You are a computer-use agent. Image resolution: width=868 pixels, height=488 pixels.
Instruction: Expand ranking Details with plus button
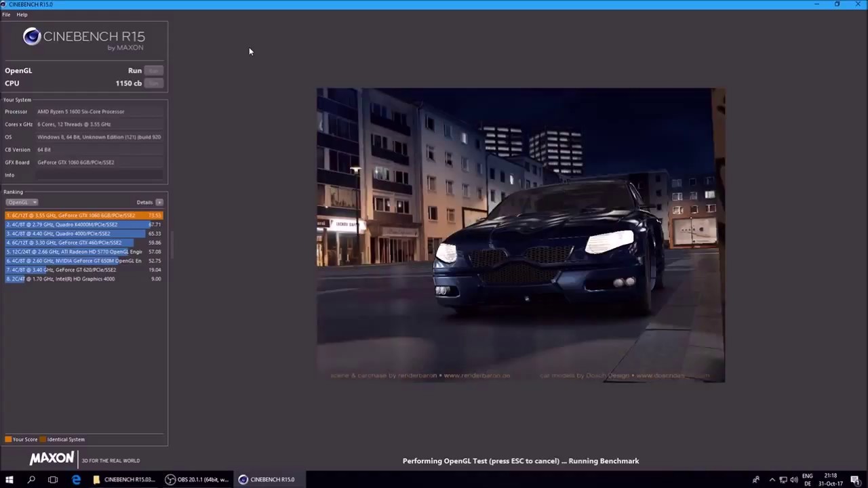coord(159,202)
